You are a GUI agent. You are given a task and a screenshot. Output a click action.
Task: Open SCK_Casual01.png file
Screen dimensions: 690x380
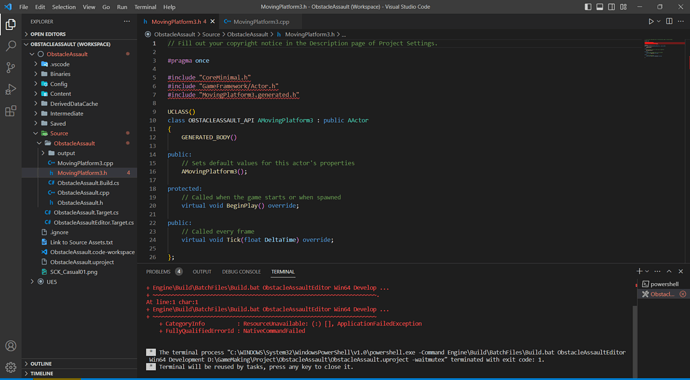point(79,272)
